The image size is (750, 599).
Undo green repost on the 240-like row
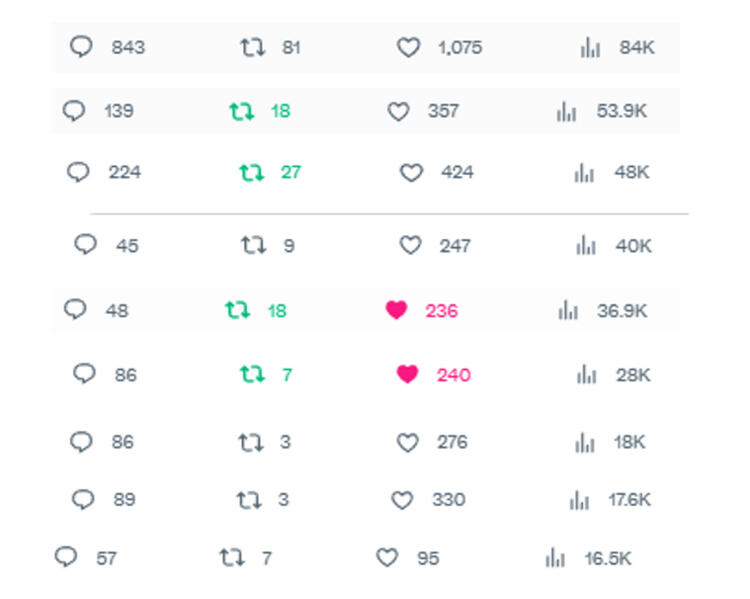tap(251, 375)
